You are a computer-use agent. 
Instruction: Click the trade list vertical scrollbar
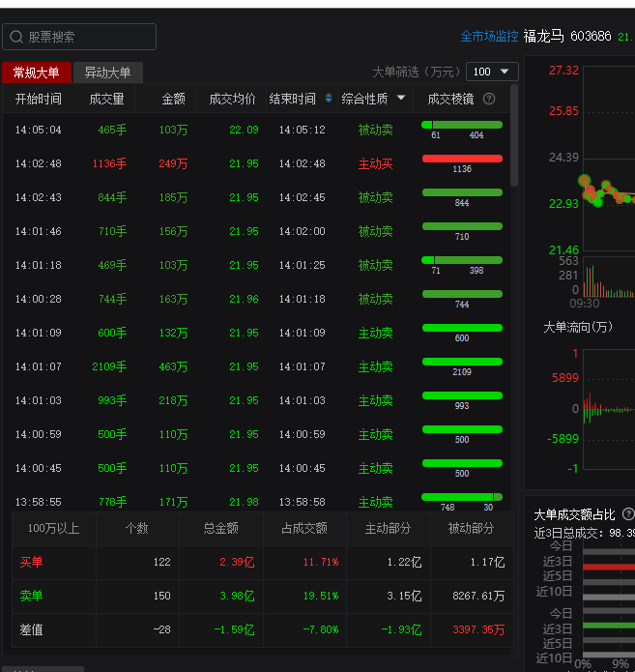pos(514,135)
